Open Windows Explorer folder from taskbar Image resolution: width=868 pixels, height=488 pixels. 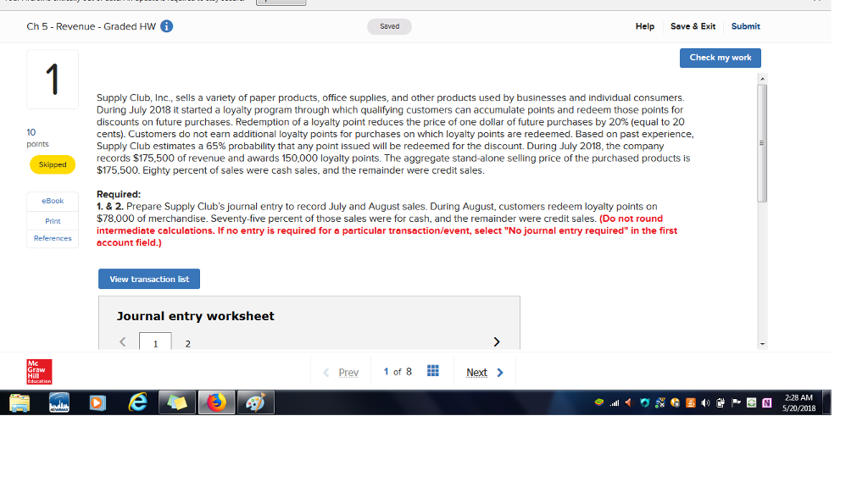tap(19, 402)
